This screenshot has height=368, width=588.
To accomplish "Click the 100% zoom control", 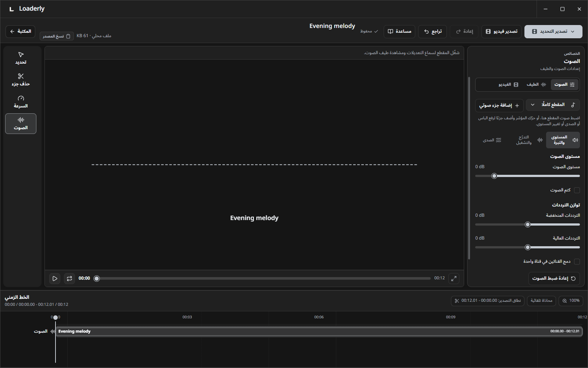I will tap(571, 301).
